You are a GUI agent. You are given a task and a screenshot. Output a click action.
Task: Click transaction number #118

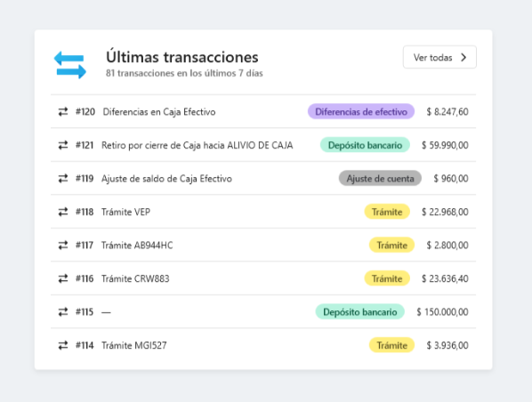pos(85,212)
